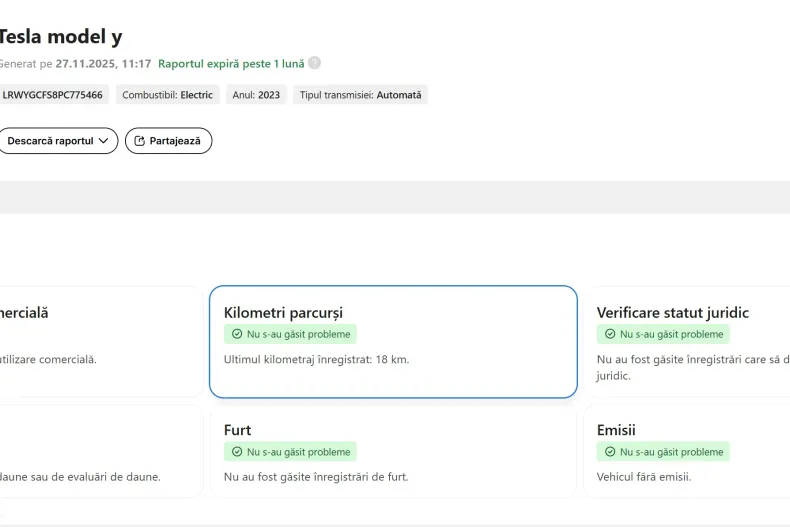Click the VIN chip LRWYGCFS8PC775466
This screenshot has height=527, width=790.
click(x=52, y=95)
